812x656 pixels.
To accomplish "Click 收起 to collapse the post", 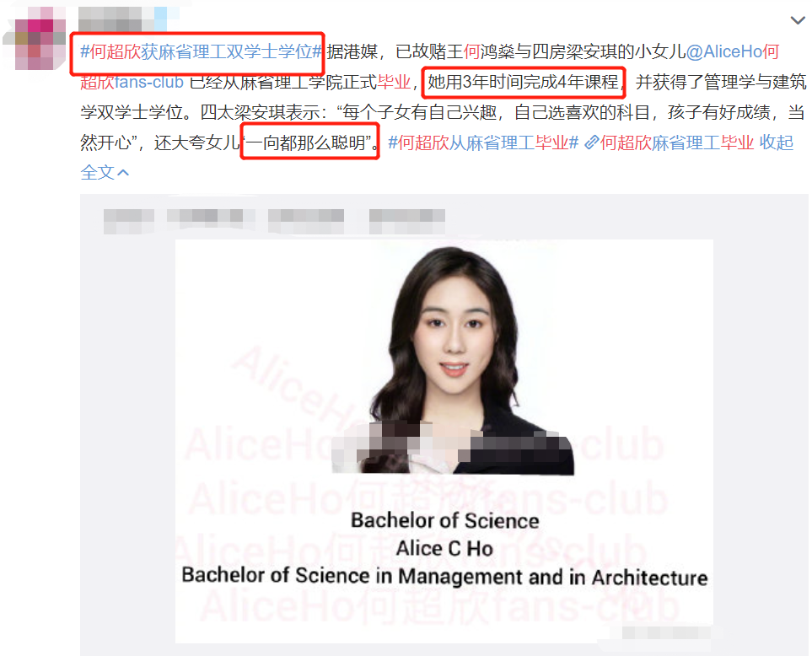I will coord(777,142).
